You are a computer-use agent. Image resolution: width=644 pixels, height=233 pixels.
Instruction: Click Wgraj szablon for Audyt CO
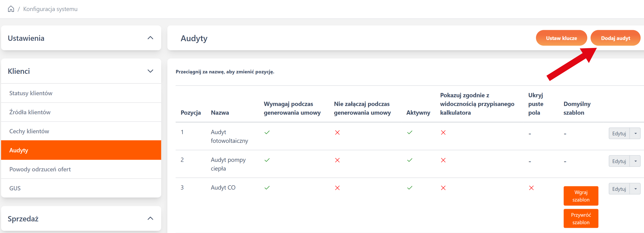pyautogui.click(x=581, y=196)
